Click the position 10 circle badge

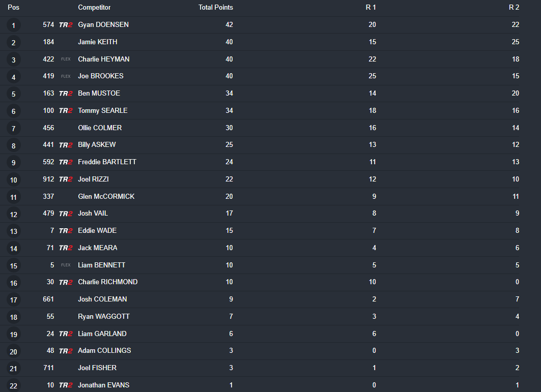(13, 179)
